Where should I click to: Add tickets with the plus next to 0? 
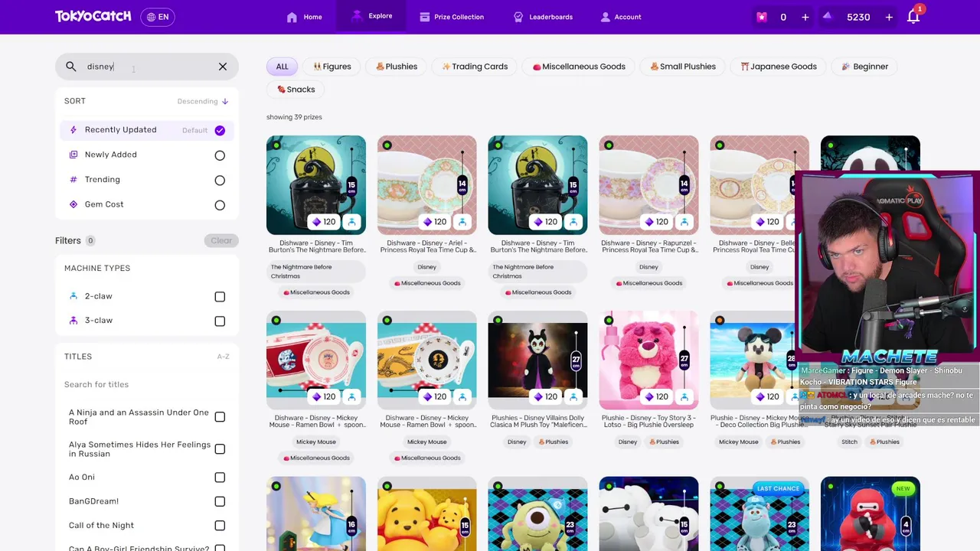click(805, 17)
